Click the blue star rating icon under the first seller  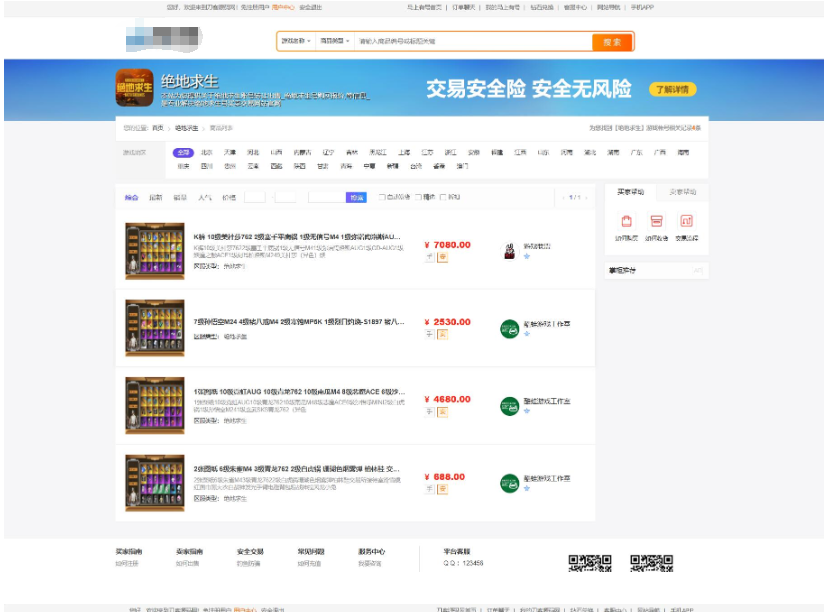coord(526,257)
